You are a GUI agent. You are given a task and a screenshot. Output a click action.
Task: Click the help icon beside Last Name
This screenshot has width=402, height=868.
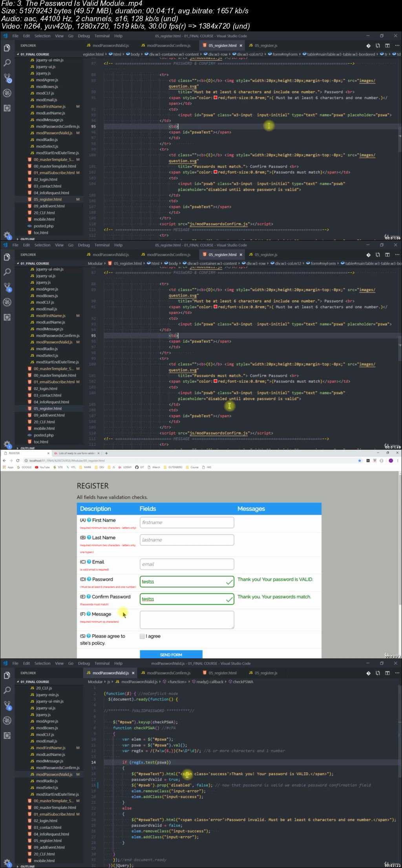point(89,538)
